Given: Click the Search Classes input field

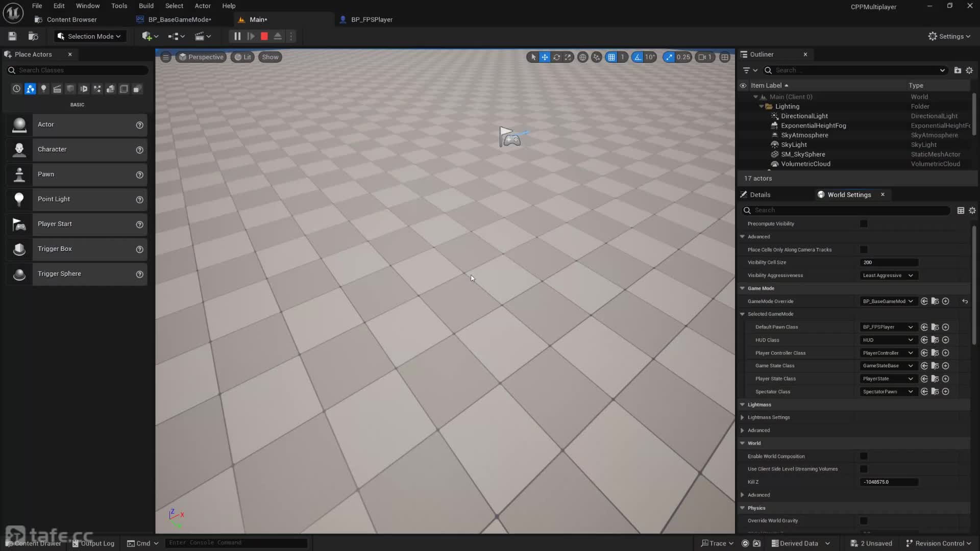Looking at the screenshot, I should coord(78,70).
